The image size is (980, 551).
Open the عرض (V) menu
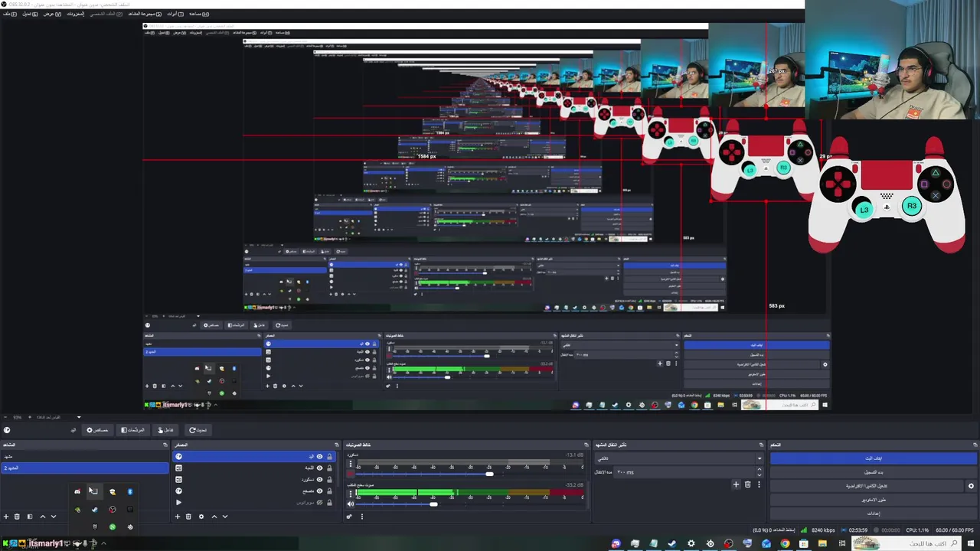(x=52, y=14)
